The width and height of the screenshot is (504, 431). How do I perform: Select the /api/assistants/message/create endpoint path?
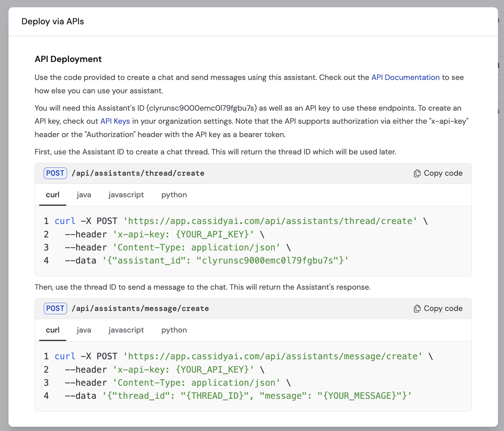click(x=140, y=308)
